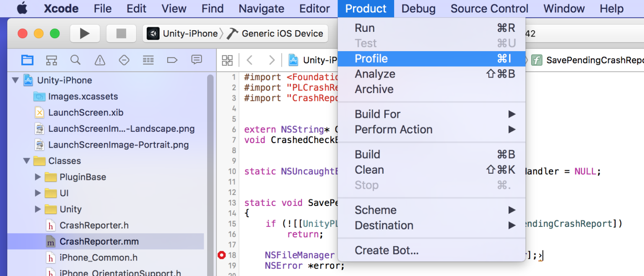The width and height of the screenshot is (644, 276).
Task: Select LaunchScreenIm...-Landscape.png file
Action: (121, 129)
